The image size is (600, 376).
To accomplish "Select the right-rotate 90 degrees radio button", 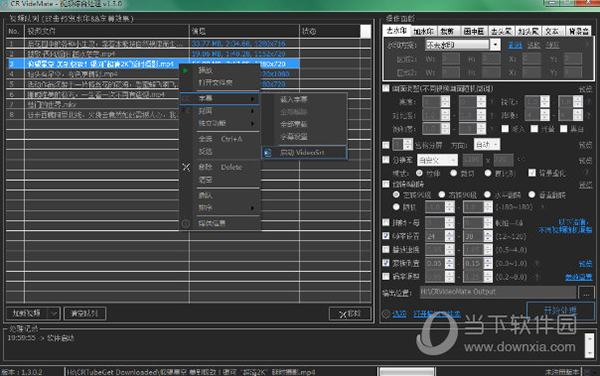I will click(x=442, y=195).
